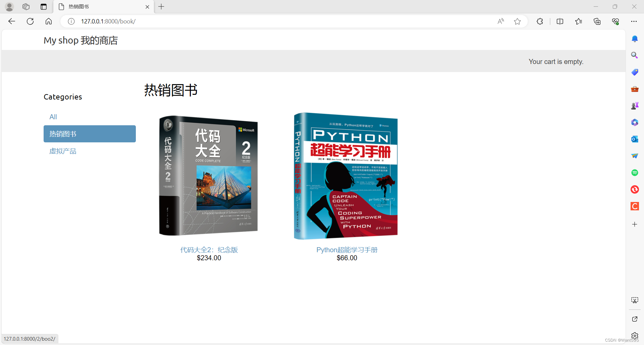Open Games chess icon in sidebar

[x=635, y=106]
